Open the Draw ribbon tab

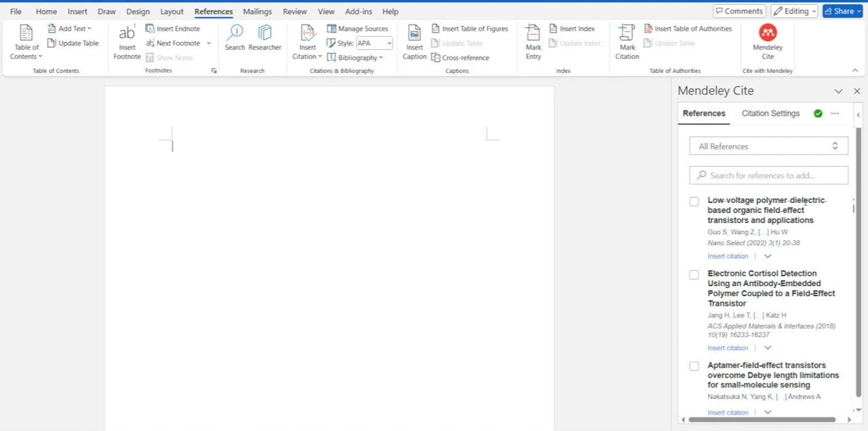coord(107,12)
